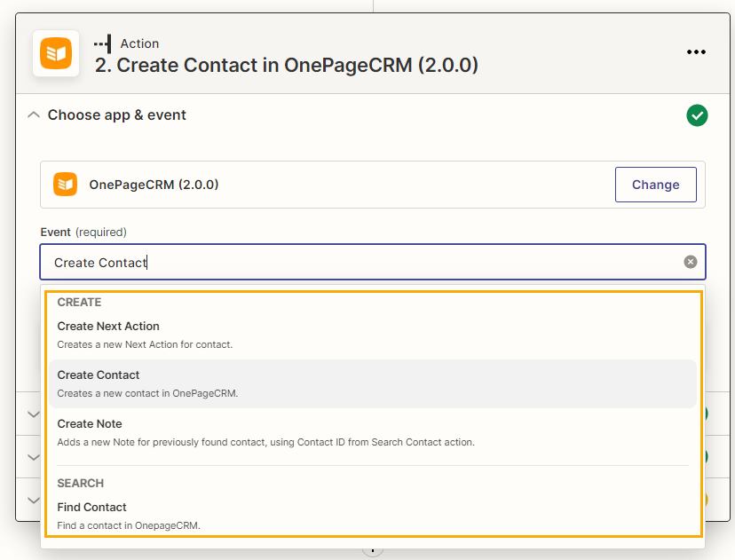The height and width of the screenshot is (560, 735).
Task: Choose the Create Contact event option
Action: (373, 383)
